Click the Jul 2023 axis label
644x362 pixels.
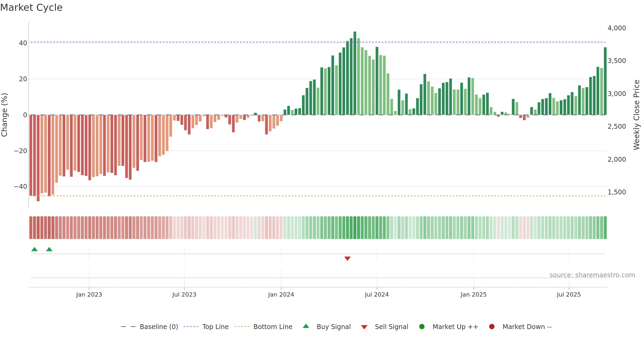pos(184,294)
